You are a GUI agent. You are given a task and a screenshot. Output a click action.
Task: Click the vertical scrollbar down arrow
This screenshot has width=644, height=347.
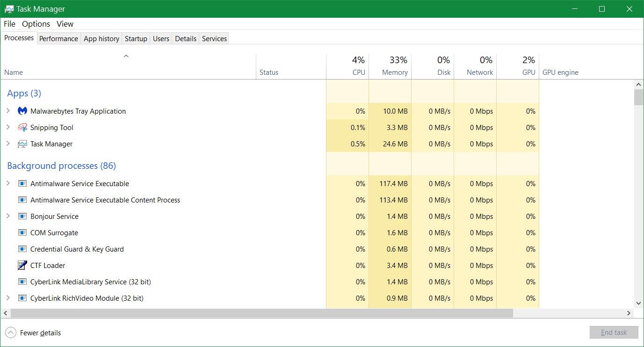pos(638,304)
